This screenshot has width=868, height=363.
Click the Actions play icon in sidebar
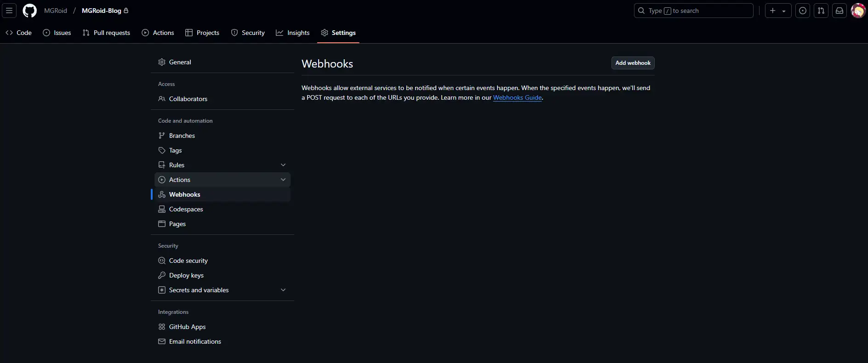tap(162, 180)
